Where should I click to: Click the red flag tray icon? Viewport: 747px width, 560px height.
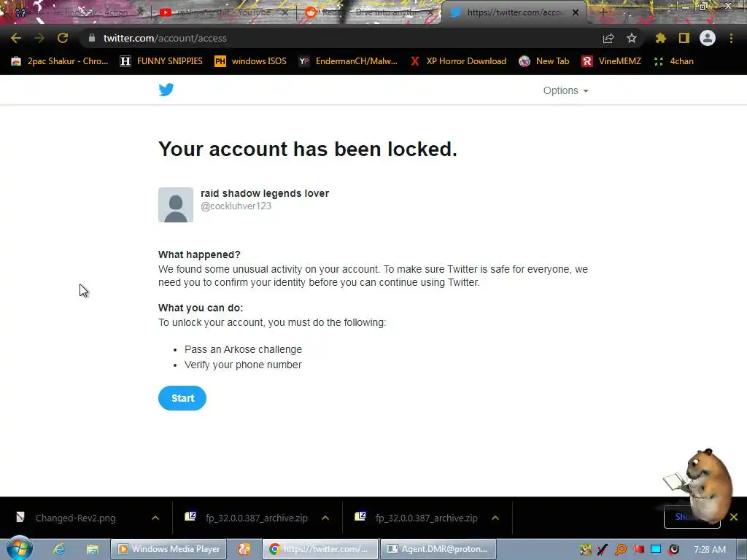click(x=639, y=549)
